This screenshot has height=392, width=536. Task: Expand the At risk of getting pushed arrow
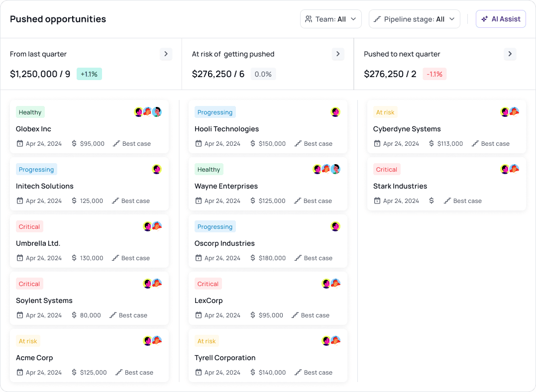338,54
